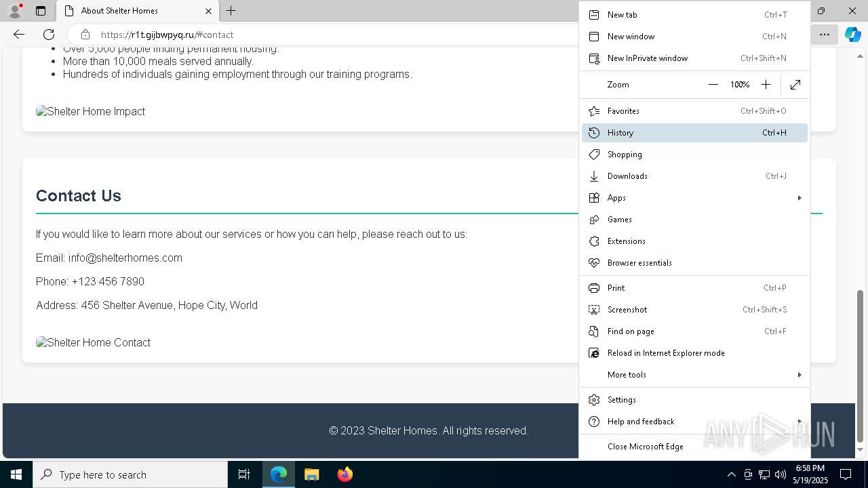Click the Shelter Home Contact broken image
The height and width of the screenshot is (488, 868).
pos(93,342)
